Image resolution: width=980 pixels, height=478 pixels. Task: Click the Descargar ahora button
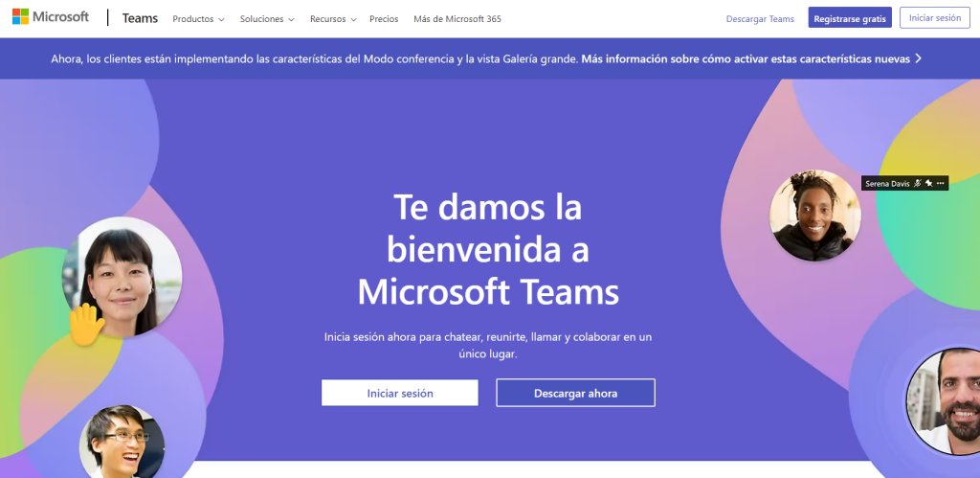pyautogui.click(x=575, y=393)
